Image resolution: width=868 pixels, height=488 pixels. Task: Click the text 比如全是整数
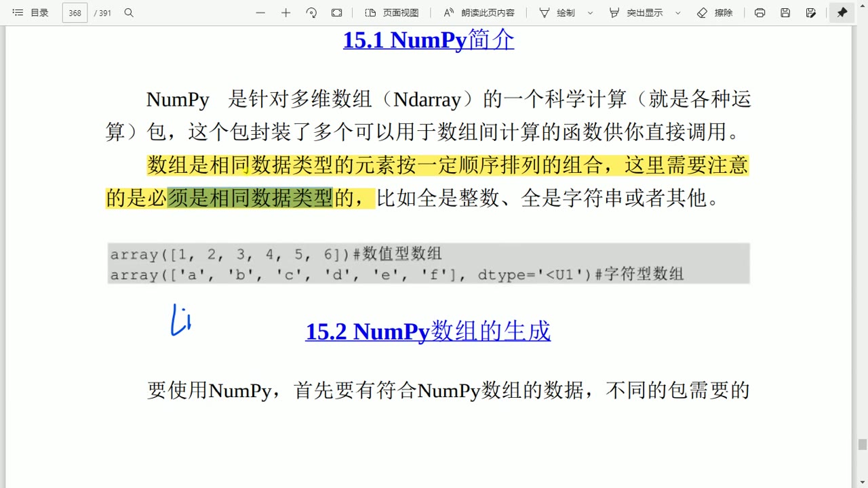pos(439,198)
